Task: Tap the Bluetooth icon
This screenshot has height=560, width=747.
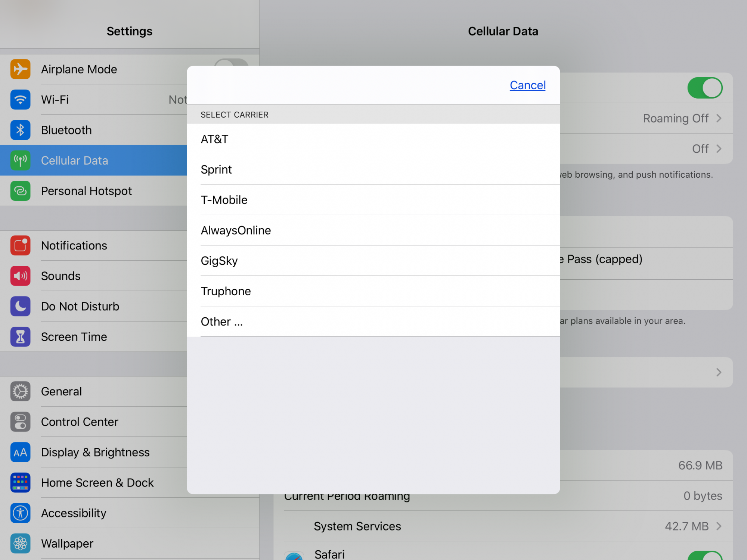Action: [20, 130]
